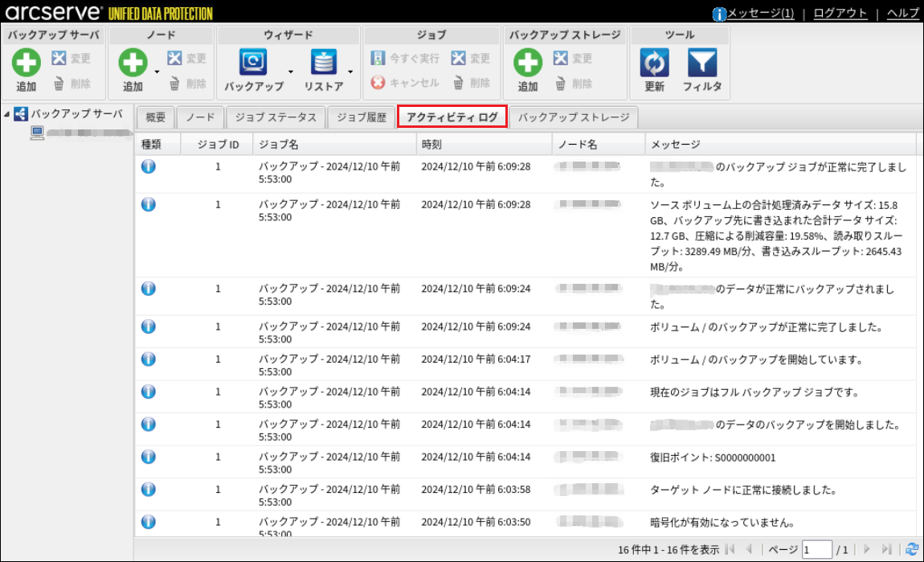Sort by the 時刻 column header
The height and width of the screenshot is (562, 924).
[484, 145]
